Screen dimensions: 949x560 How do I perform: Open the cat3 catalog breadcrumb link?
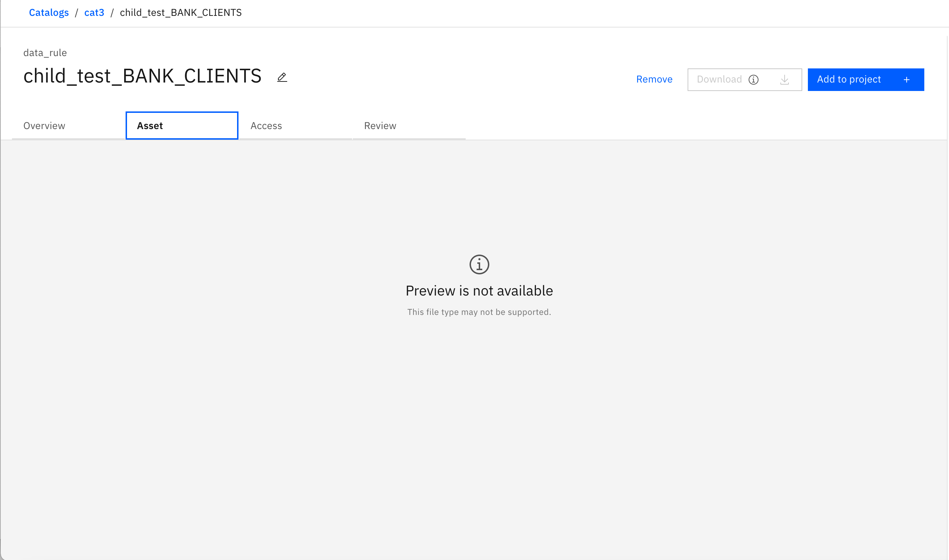(x=94, y=12)
